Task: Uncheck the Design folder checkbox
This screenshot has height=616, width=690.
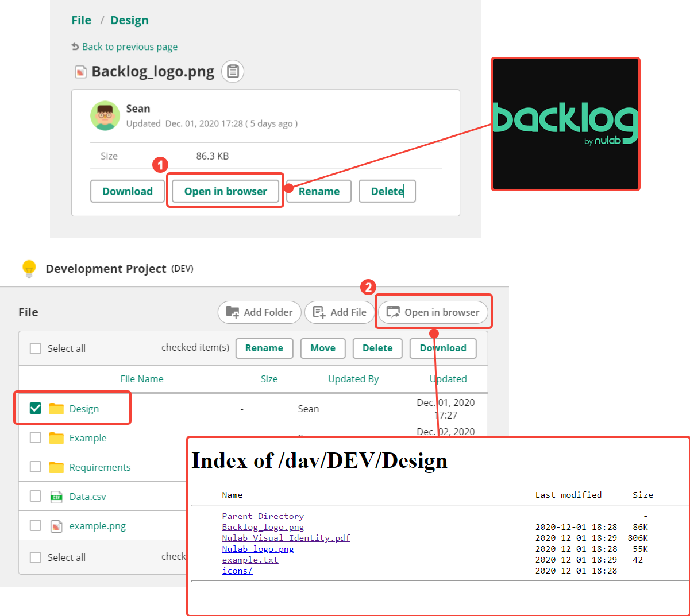Action: 36,408
